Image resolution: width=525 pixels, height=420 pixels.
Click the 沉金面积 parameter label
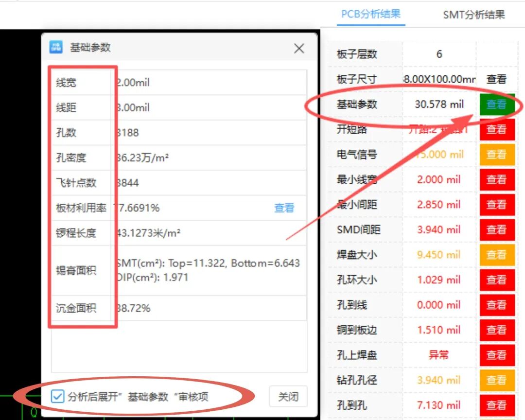click(x=76, y=308)
